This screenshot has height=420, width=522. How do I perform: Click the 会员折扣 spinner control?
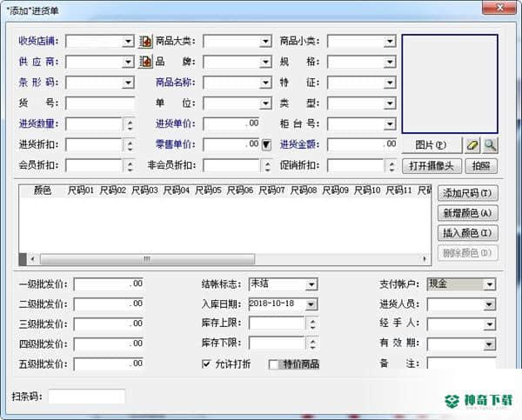coord(130,166)
